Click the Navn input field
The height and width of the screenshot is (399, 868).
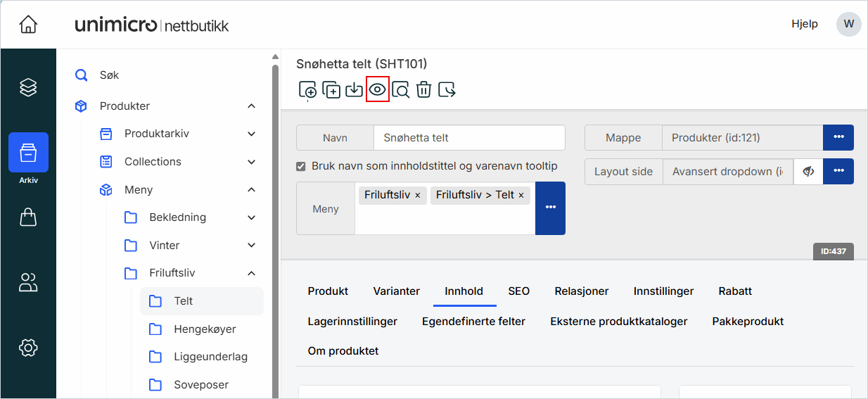pos(468,138)
